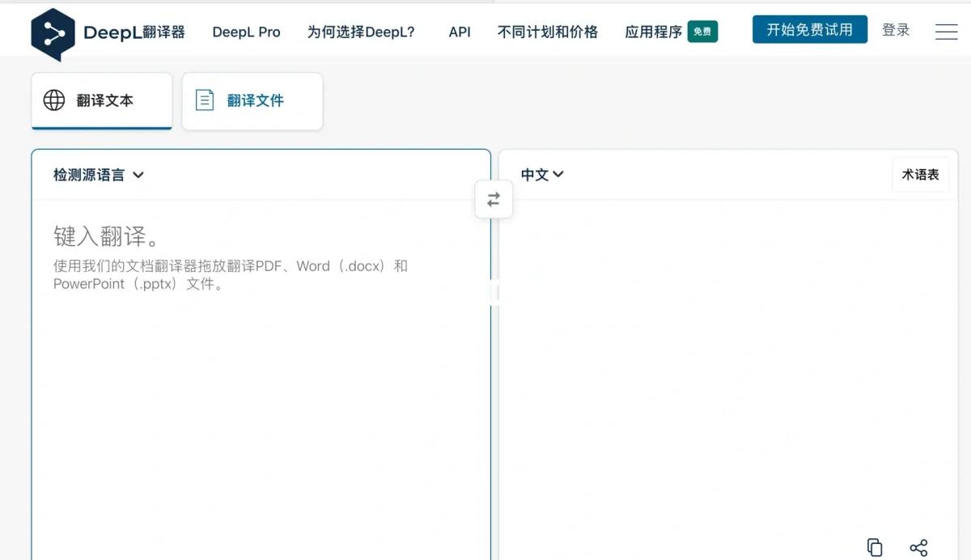Image resolution: width=971 pixels, height=560 pixels.
Task: Click the DeepL hexagon logo icon
Action: tap(53, 32)
